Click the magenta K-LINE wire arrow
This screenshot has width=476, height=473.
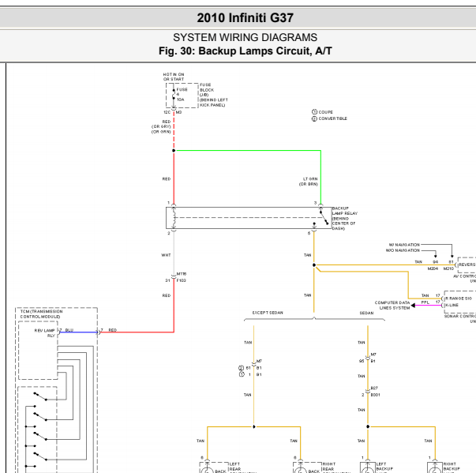[427, 305]
